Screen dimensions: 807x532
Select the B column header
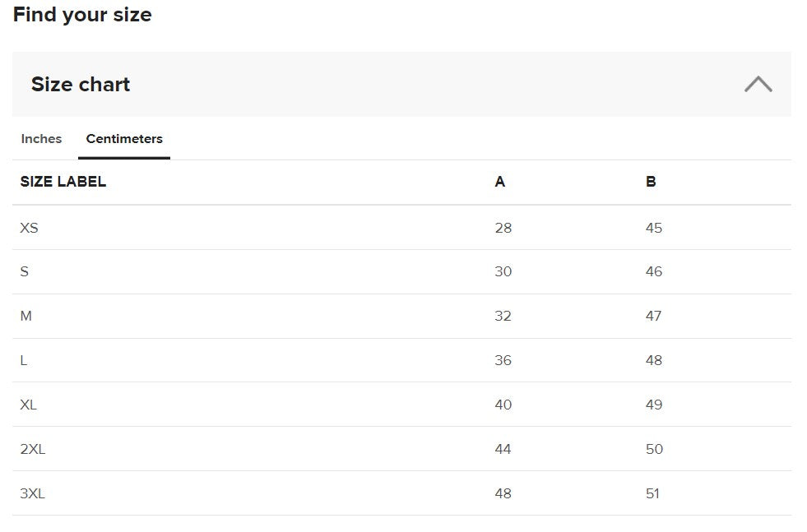[651, 182]
